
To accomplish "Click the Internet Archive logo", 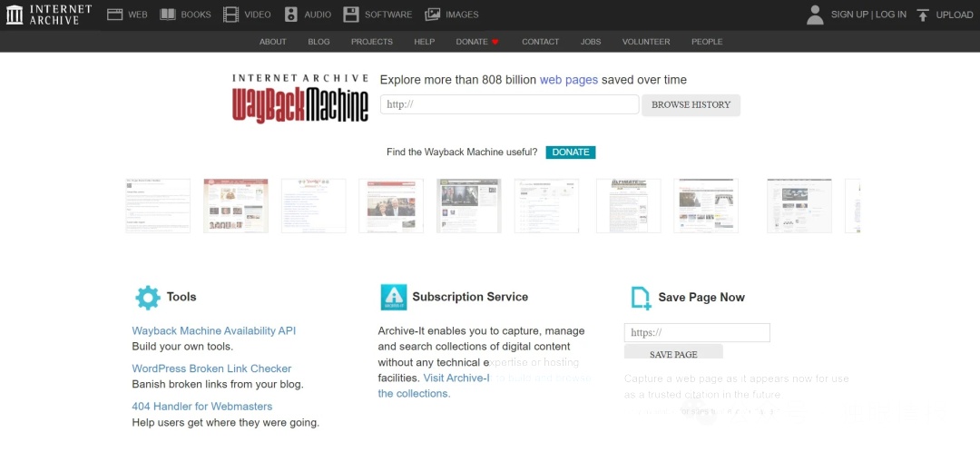I will [x=49, y=15].
